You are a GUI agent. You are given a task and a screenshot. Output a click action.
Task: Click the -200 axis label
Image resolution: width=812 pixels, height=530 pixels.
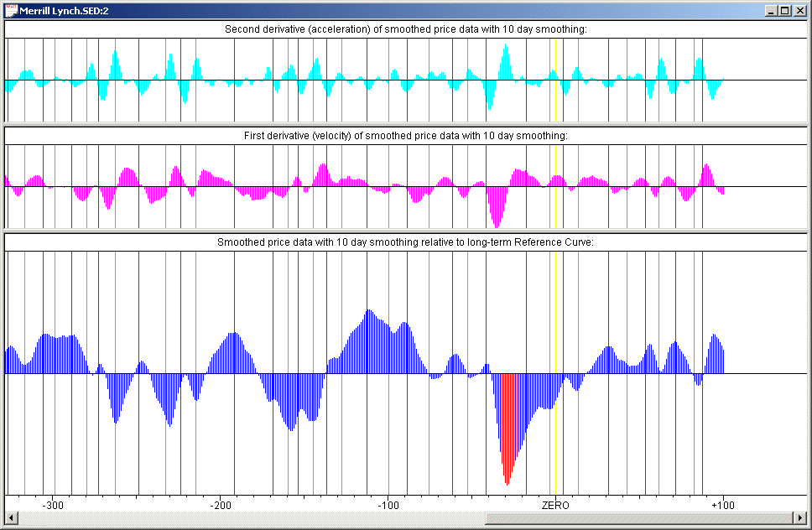pos(221,506)
